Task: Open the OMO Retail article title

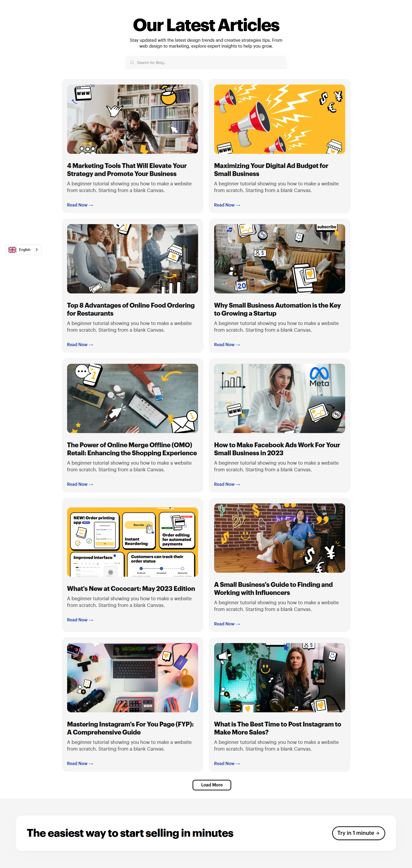Action: pos(132,449)
